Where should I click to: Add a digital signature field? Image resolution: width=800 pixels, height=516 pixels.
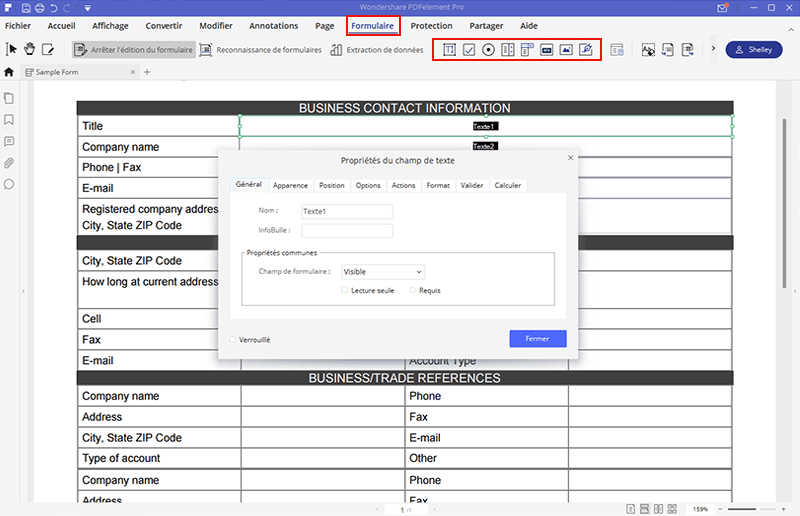click(586, 49)
